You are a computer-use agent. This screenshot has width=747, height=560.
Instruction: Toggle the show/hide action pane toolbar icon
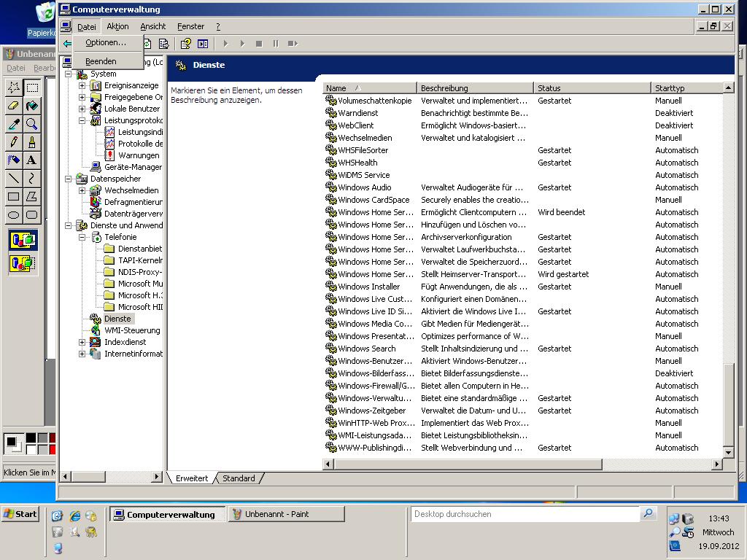click(203, 44)
